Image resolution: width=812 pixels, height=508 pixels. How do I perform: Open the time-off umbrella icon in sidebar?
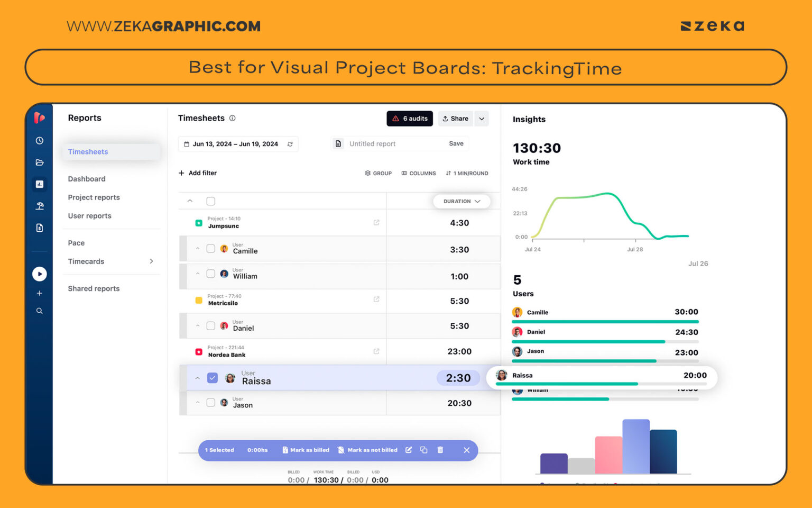coord(40,206)
